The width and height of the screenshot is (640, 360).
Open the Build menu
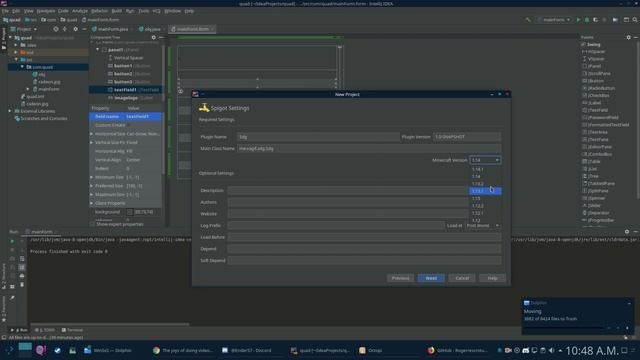click(x=117, y=11)
